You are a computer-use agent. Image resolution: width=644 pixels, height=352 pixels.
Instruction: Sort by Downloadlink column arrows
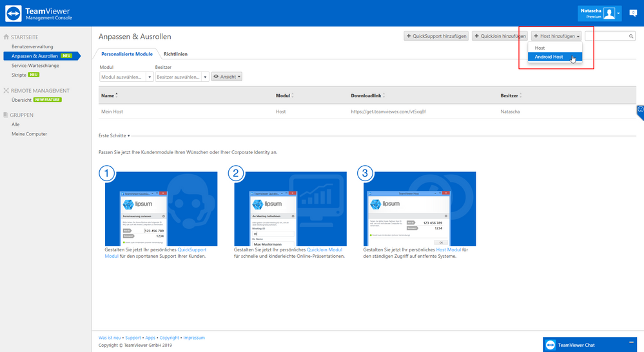click(384, 95)
